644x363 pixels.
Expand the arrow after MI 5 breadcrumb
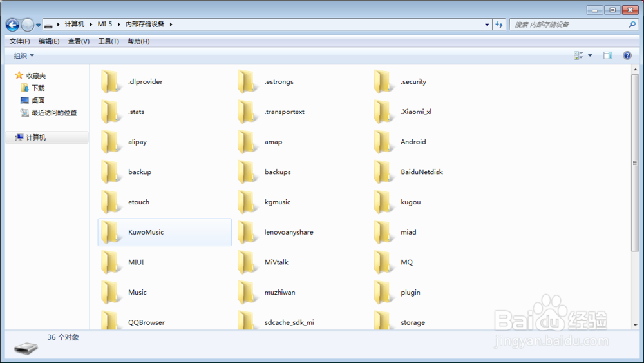[x=118, y=25]
